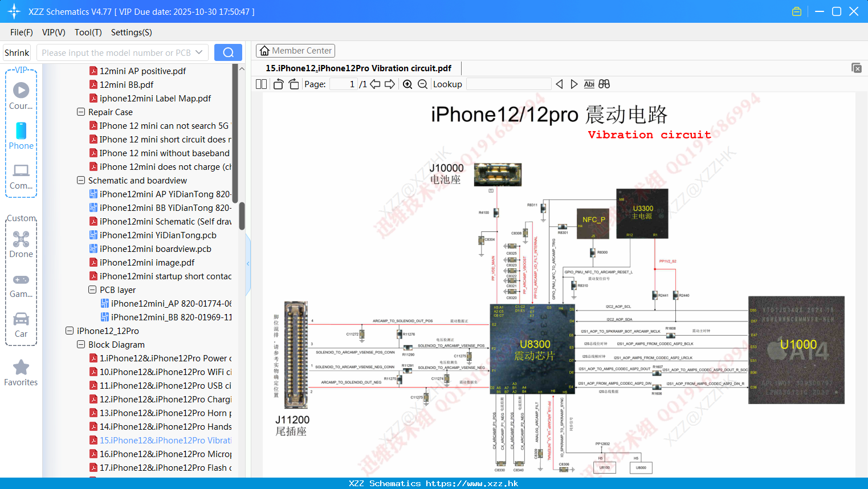Go to the next page arrow
The image size is (868, 489).
(x=390, y=84)
